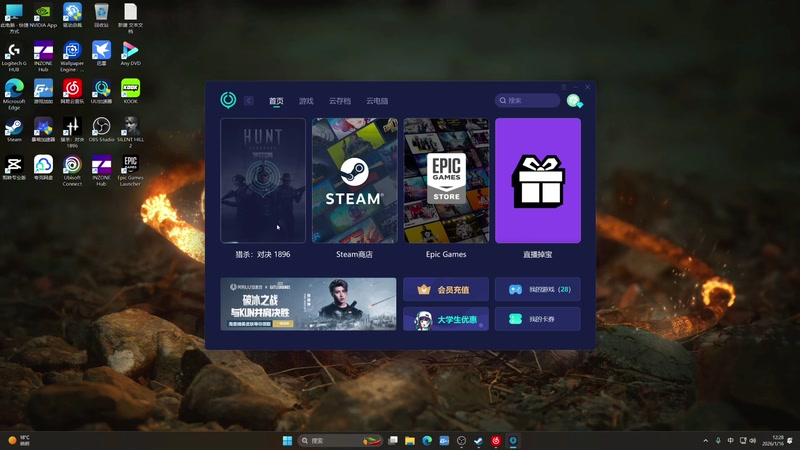Open the 直播掉宝 gift card

538,181
